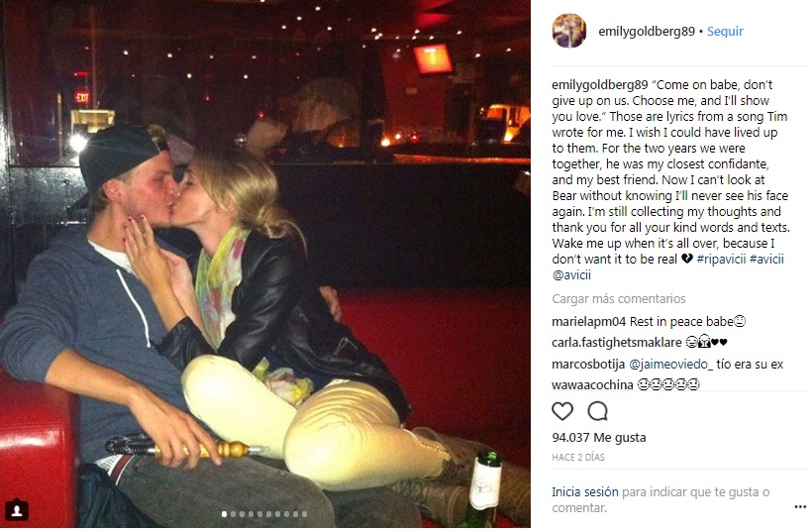Jump to second carousel dot indicator
Image resolution: width=812 pixels, height=531 pixels.
coord(233,514)
